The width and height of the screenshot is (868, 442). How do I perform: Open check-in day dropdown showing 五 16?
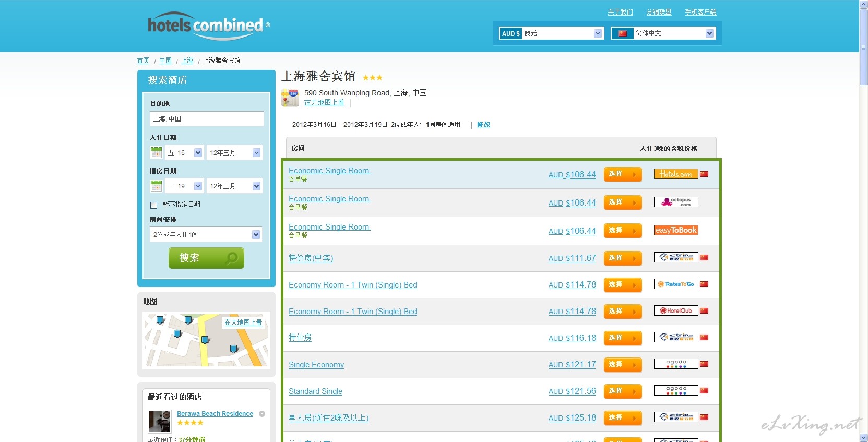(184, 153)
